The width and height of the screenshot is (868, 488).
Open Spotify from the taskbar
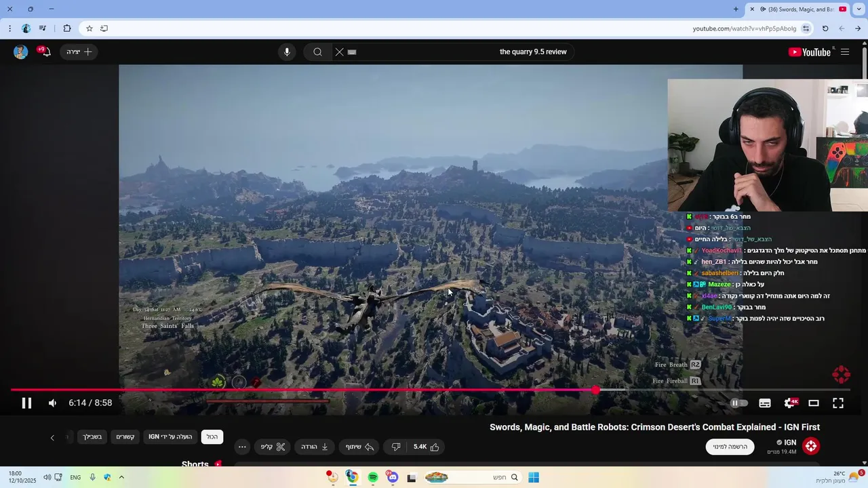(372, 477)
